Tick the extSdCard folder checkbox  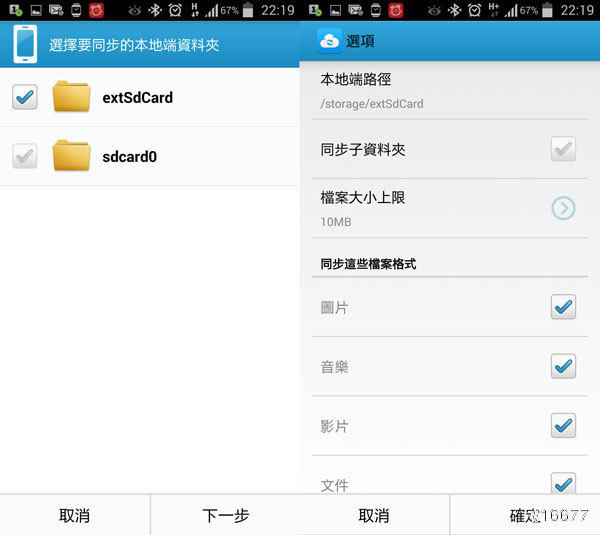(25, 97)
